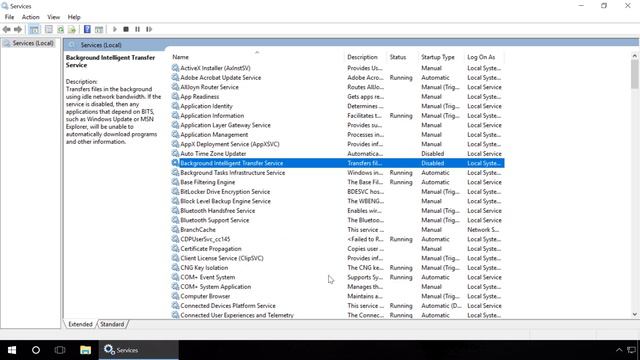The height and width of the screenshot is (360, 640).
Task: Click gear icon beside Client License Service
Action: point(175,258)
